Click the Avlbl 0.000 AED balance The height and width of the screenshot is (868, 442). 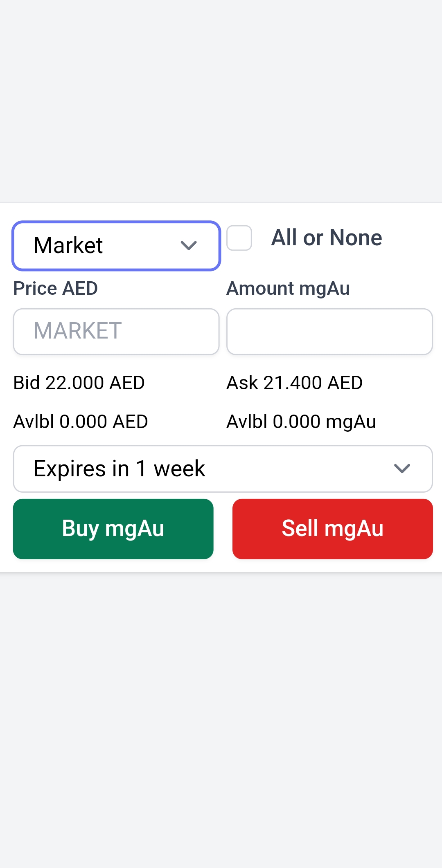click(81, 422)
